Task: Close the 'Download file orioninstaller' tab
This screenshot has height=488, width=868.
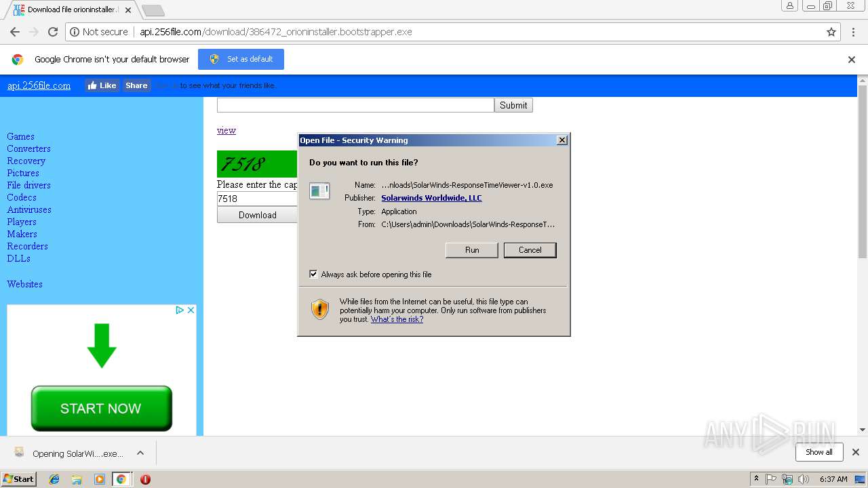Action: 128,10
